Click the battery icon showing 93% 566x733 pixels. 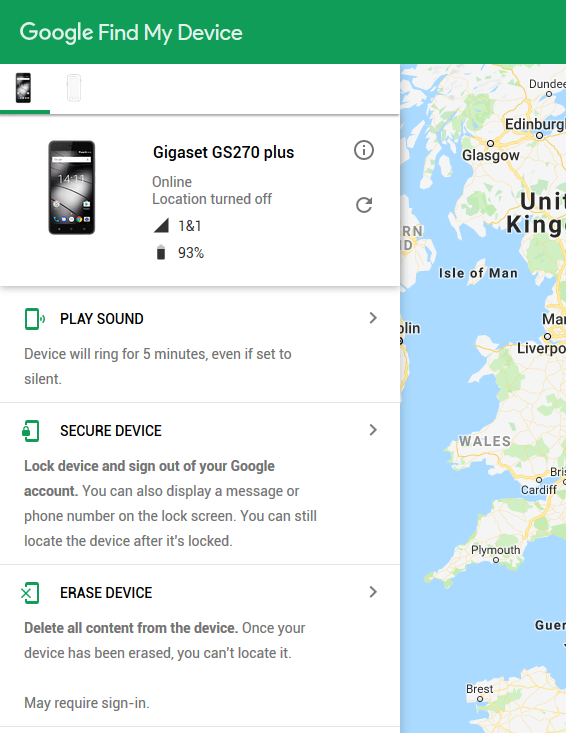pyautogui.click(x=161, y=252)
